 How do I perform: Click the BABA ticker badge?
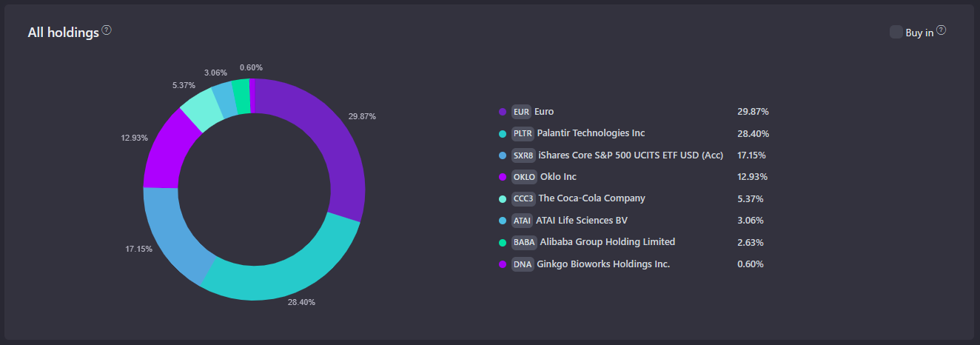(524, 242)
